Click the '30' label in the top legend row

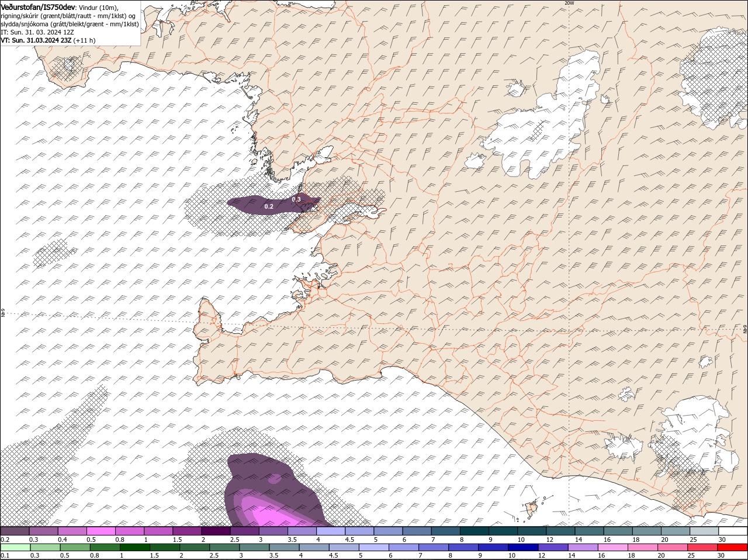(x=722, y=540)
